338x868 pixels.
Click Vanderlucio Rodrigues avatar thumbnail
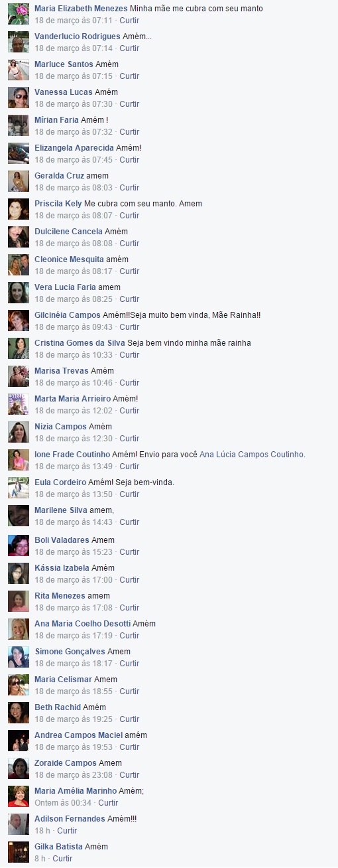coord(19,42)
